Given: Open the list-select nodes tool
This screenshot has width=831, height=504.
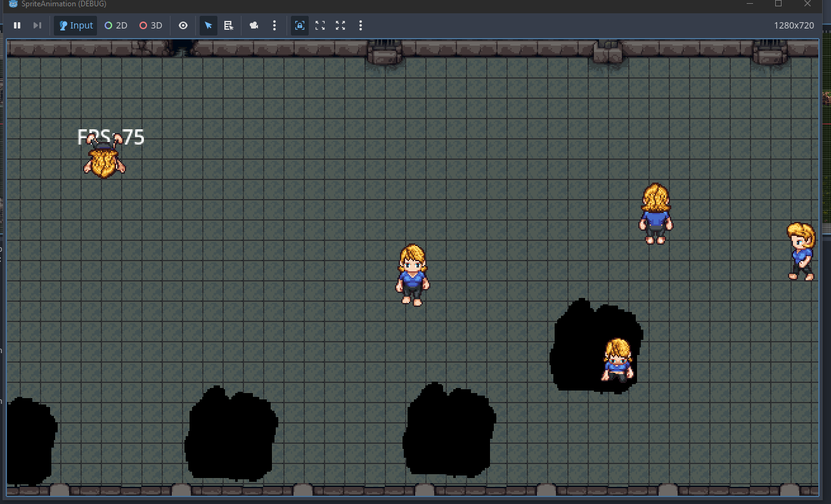Looking at the screenshot, I should [229, 25].
